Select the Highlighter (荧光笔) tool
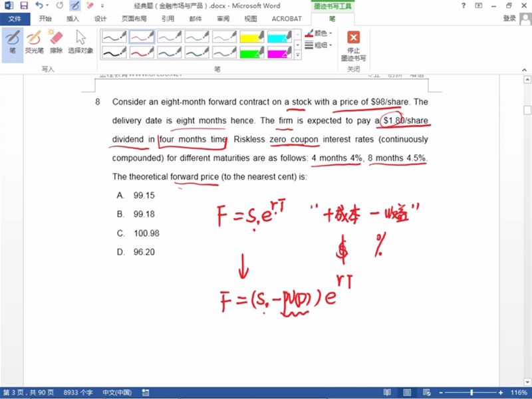This screenshot has width=532, height=399. [x=35, y=42]
